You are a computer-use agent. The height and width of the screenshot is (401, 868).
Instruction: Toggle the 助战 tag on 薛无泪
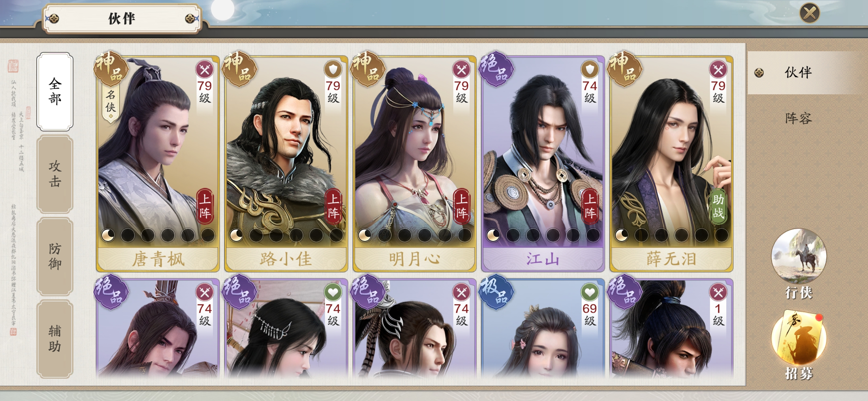click(718, 206)
